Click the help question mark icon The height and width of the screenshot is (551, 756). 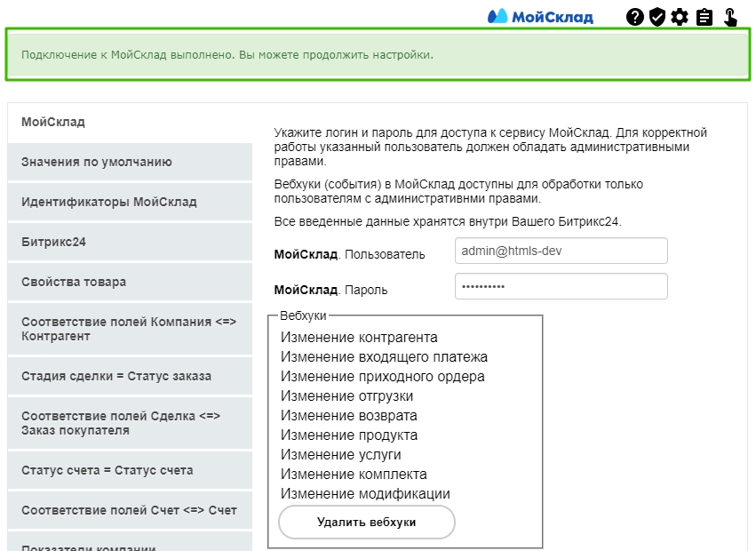(634, 17)
